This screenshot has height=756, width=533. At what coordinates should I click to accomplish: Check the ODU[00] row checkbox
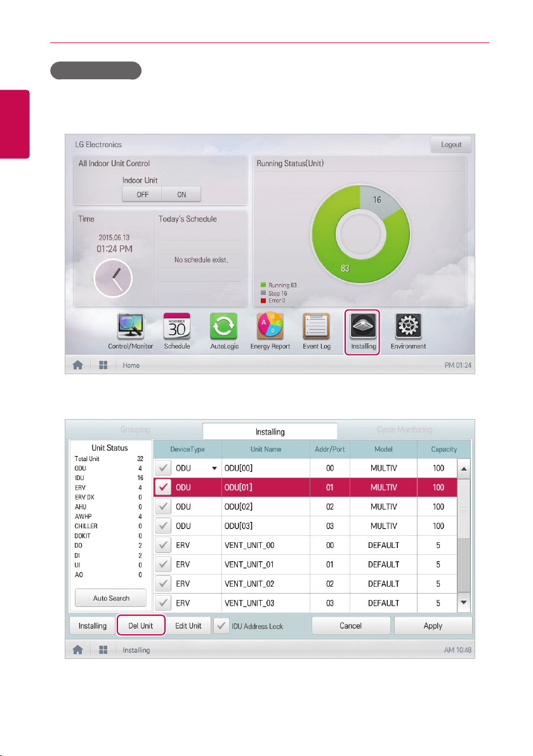pyautogui.click(x=164, y=467)
